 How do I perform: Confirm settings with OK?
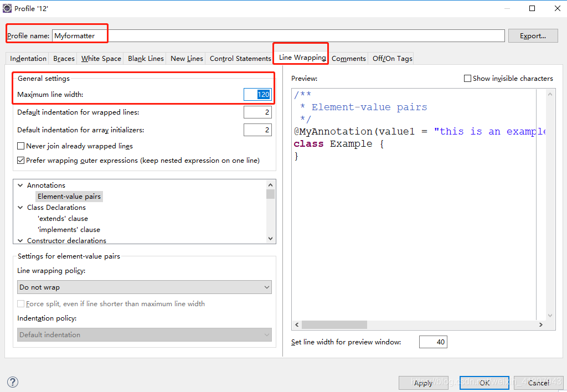pos(484,383)
